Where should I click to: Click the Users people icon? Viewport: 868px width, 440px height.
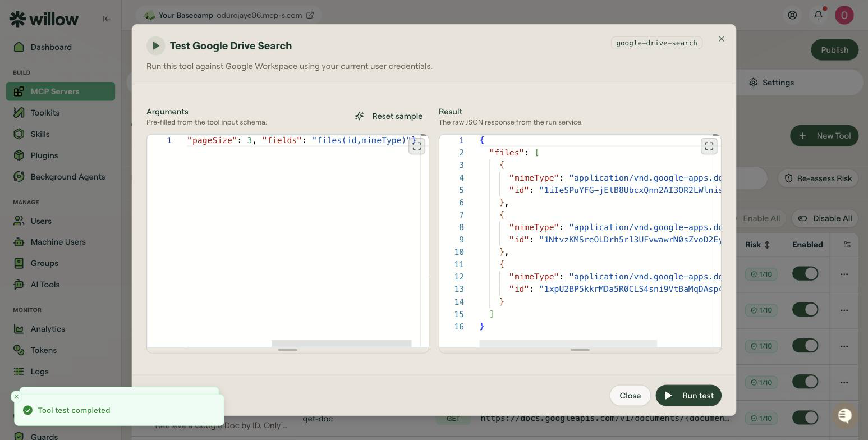click(x=19, y=221)
